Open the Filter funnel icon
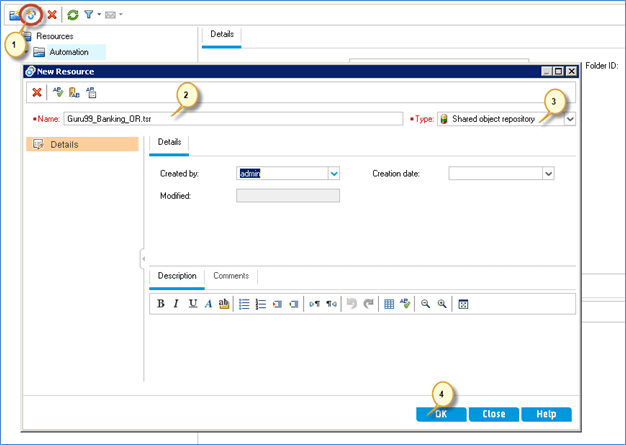 tap(89, 15)
